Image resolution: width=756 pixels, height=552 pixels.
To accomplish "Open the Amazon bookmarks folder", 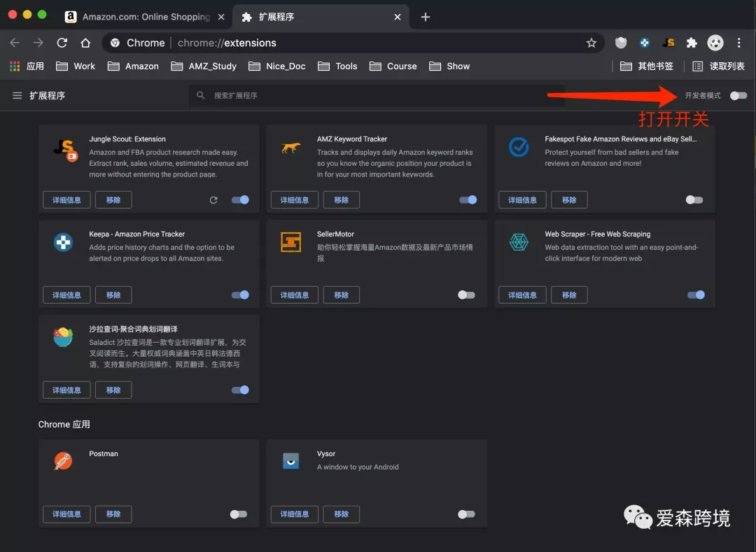I will (133, 66).
